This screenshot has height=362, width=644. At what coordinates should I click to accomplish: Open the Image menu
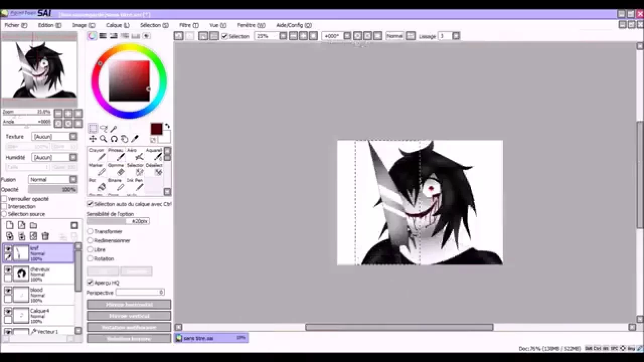(x=83, y=25)
